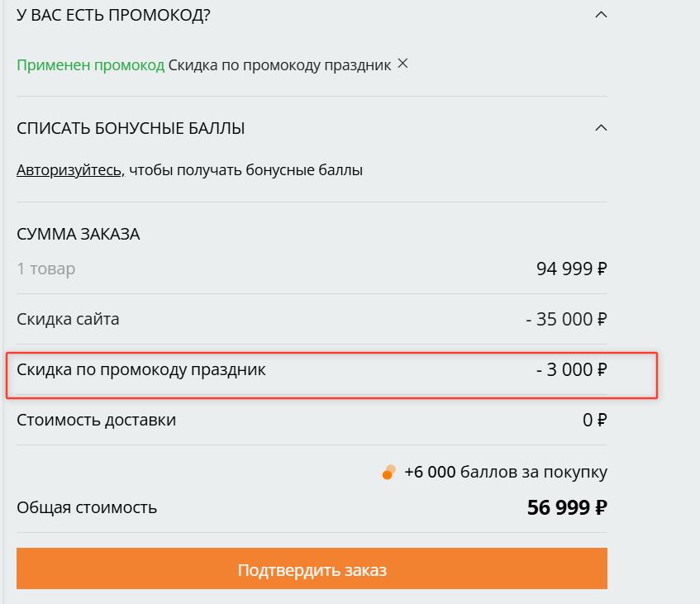The image size is (700, 604).
Task: Select the '1 товар' item count label
Action: (45, 269)
